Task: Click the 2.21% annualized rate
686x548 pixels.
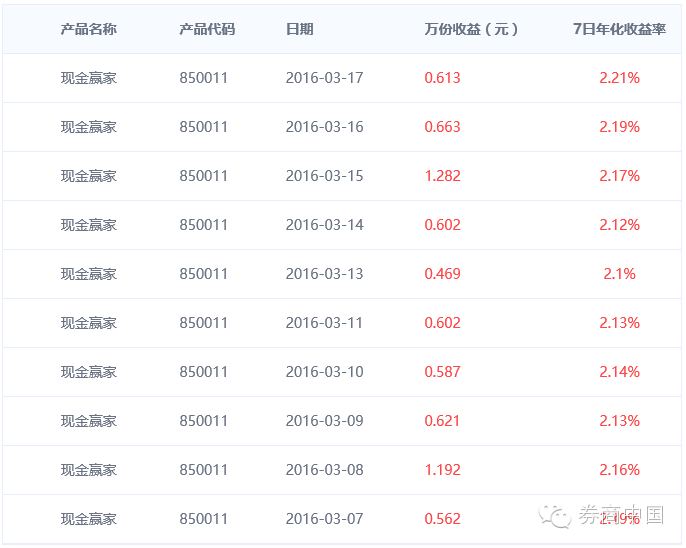Action: pos(619,78)
